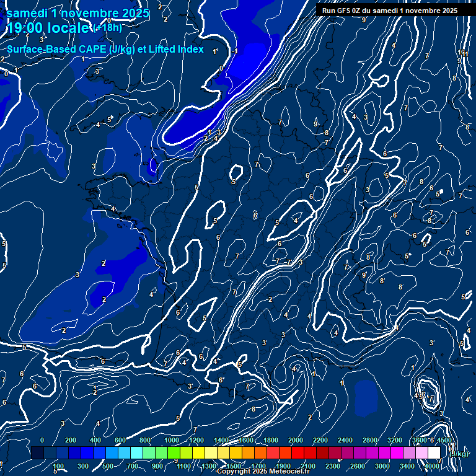
Task: Click the '2800' legend label
Action: tap(370, 440)
